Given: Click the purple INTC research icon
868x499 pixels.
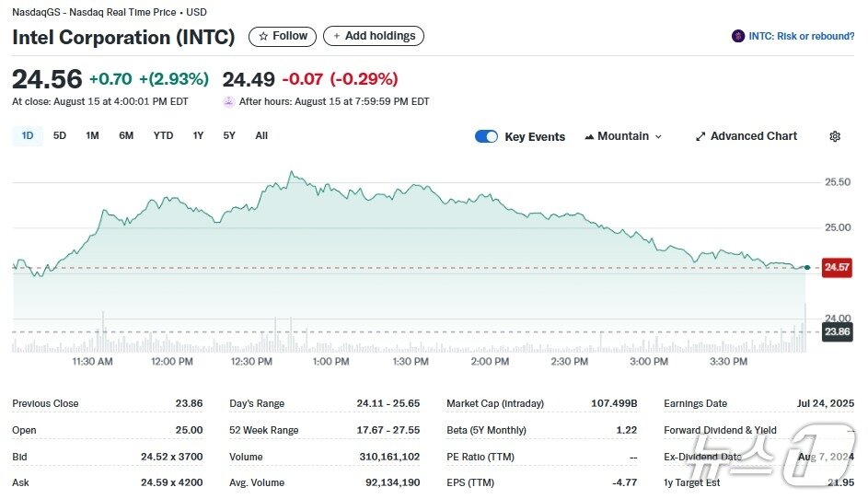Looking at the screenshot, I should coord(737,36).
